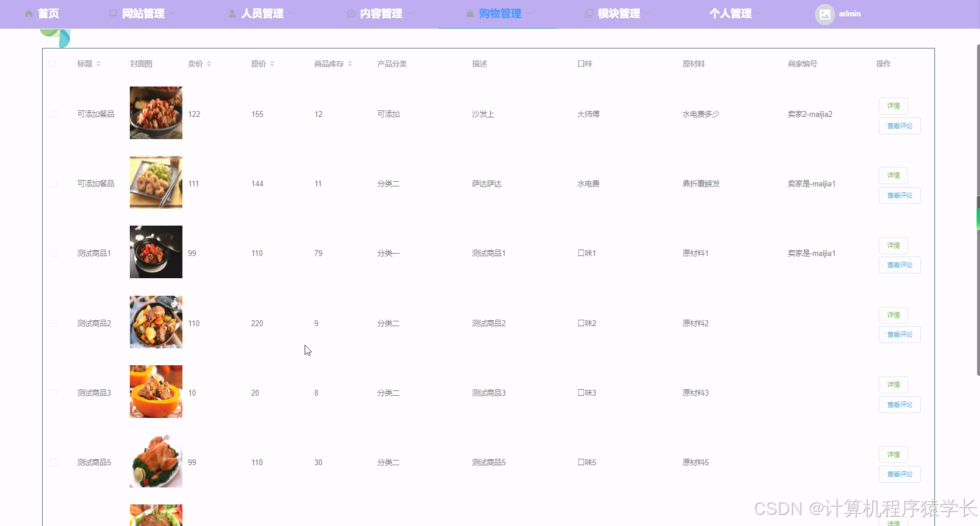Viewport: 980px width, 526px height.
Task: View comments (查看评论) for 测试商品3
Action: coord(899,404)
